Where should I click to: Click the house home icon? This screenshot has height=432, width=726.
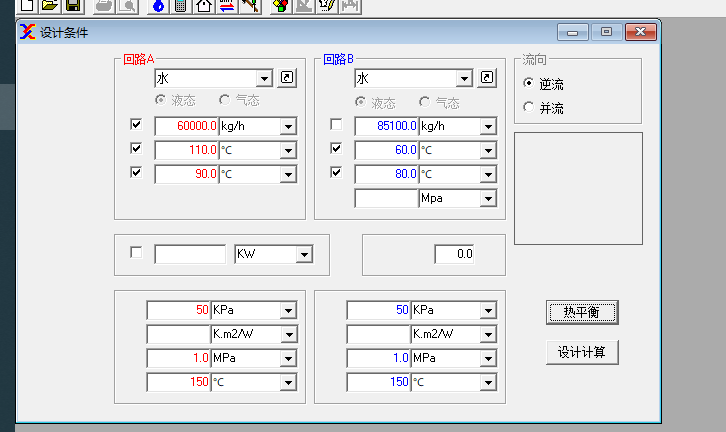(x=204, y=6)
